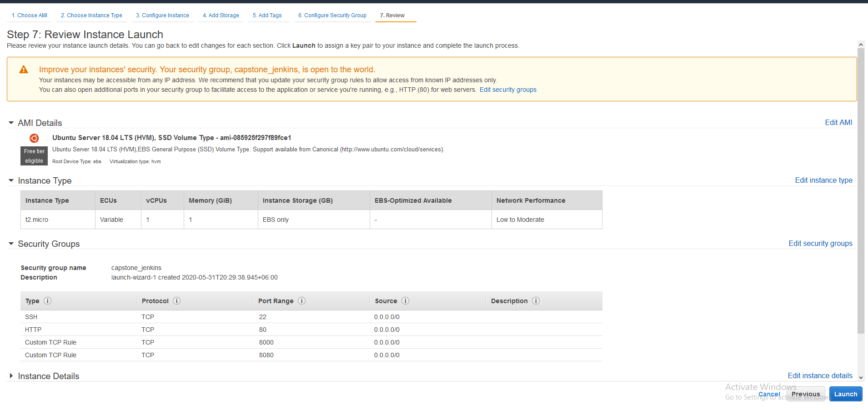
Task: Click Source 0.0.0.0/0 in the SSH row
Action: 387,317
